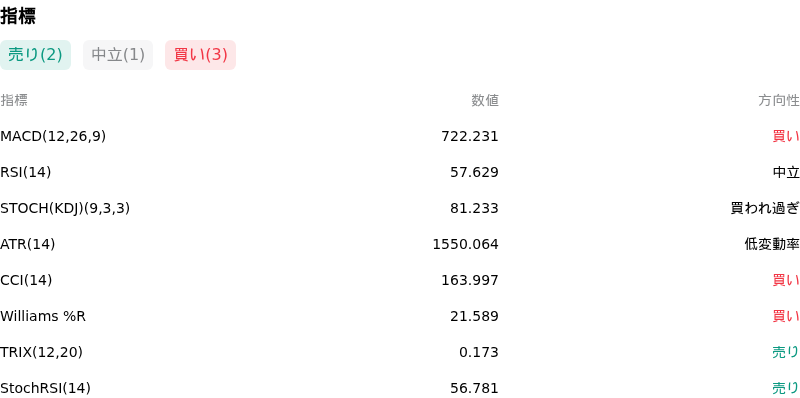
Task: Select the 買い(3) filter chip
Action: 201,55
